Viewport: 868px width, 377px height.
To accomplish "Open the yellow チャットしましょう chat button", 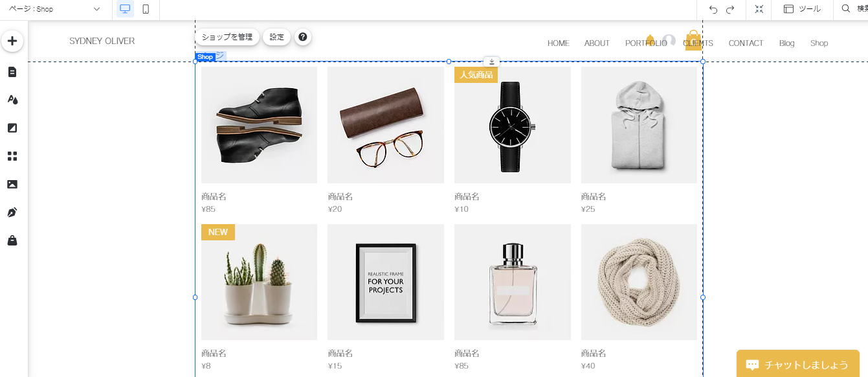I will pyautogui.click(x=797, y=364).
